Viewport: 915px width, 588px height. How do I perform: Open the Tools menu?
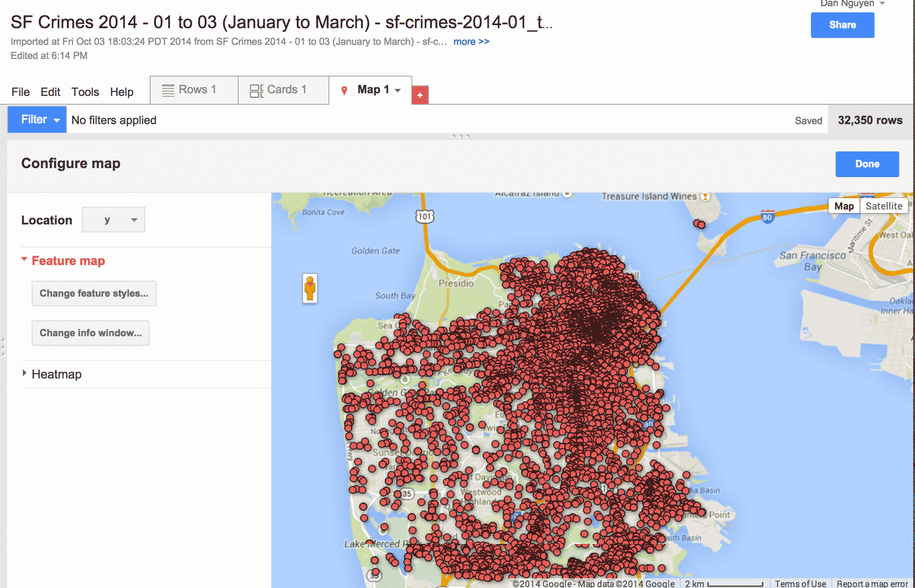[x=85, y=92]
